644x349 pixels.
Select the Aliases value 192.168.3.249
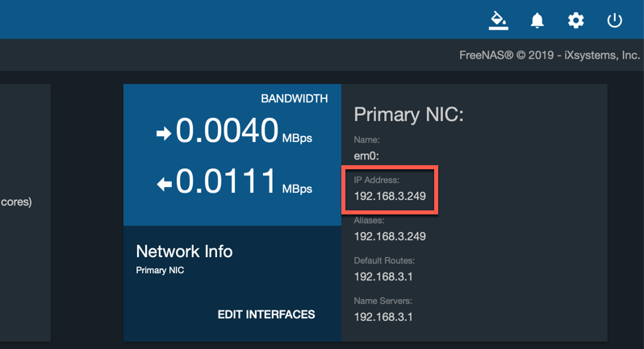[390, 237]
